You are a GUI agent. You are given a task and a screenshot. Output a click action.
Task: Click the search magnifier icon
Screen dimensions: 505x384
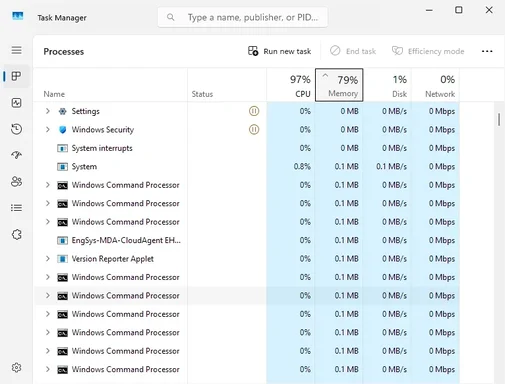170,17
